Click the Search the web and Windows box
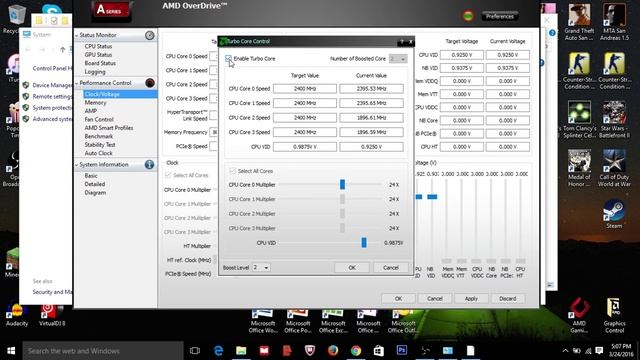Image resolution: width=640 pixels, height=360 pixels. pos(103,351)
